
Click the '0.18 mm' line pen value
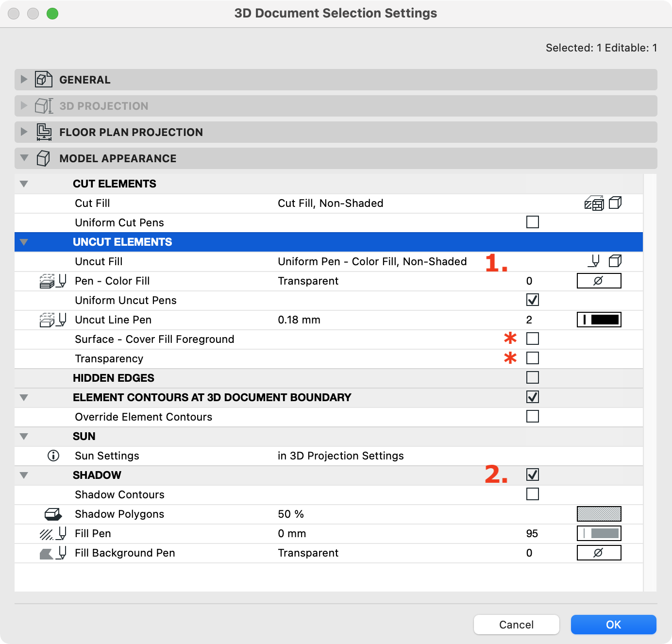[x=299, y=320]
